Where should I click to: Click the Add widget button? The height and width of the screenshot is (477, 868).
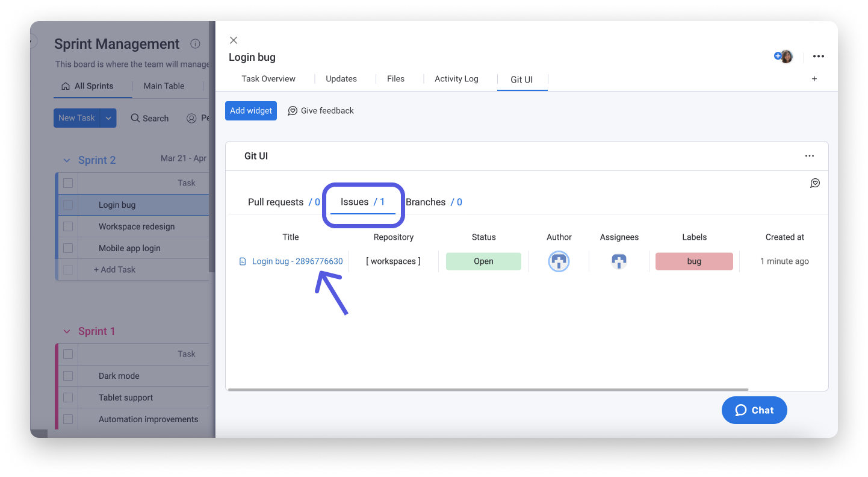(251, 110)
